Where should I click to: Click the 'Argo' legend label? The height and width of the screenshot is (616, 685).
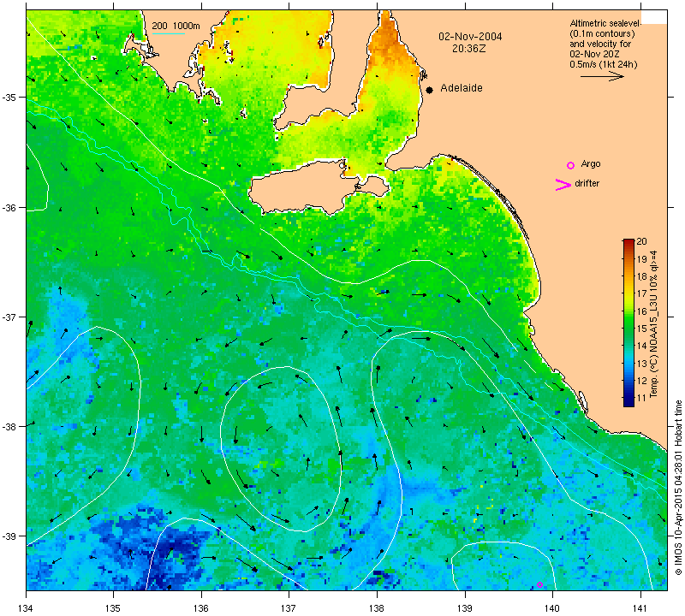tap(591, 164)
